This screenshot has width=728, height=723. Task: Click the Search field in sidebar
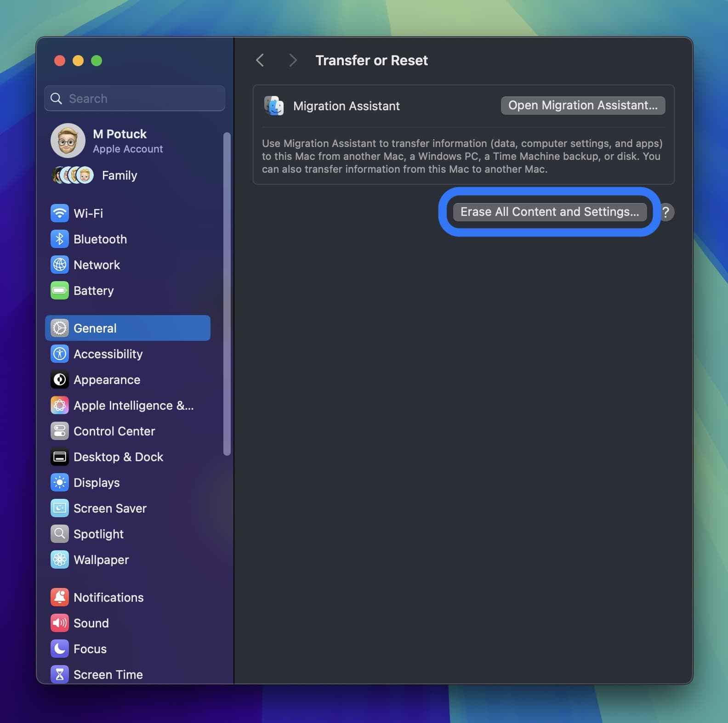coord(135,98)
